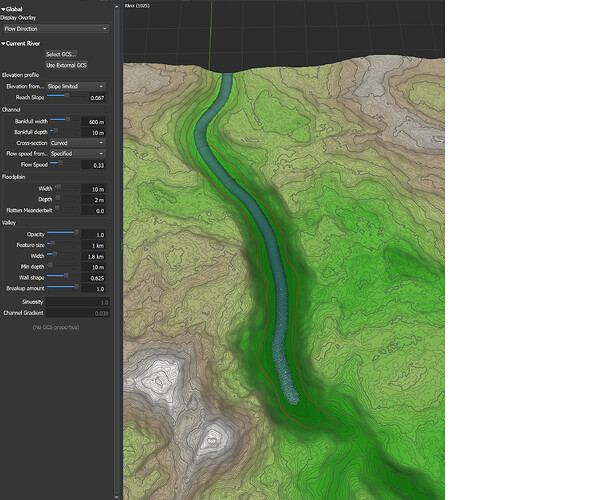Image resolution: width=615 pixels, height=500 pixels.
Task: Click the Feature size value field
Action: pyautogui.click(x=93, y=244)
